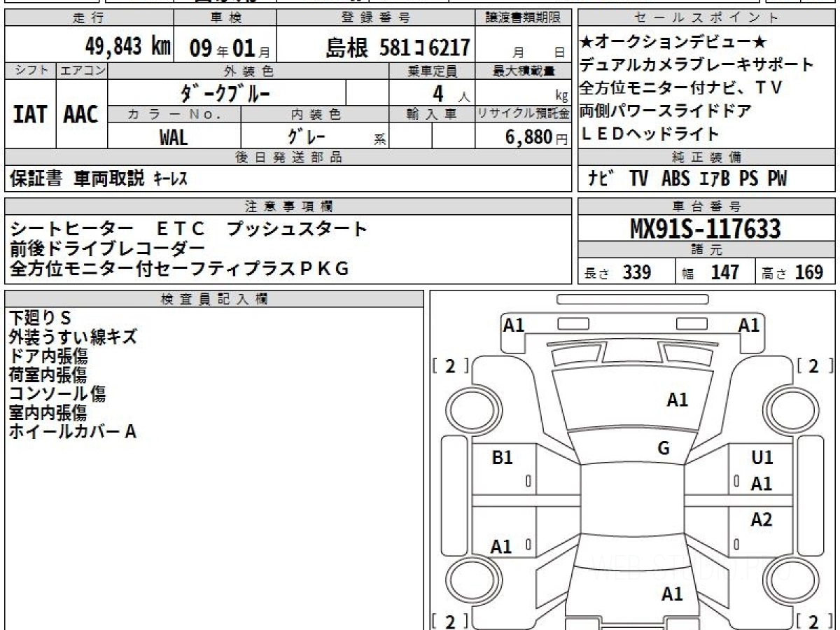Select chassis number MX91S-117633
This screenshot has width=840, height=630.
pyautogui.click(x=706, y=228)
